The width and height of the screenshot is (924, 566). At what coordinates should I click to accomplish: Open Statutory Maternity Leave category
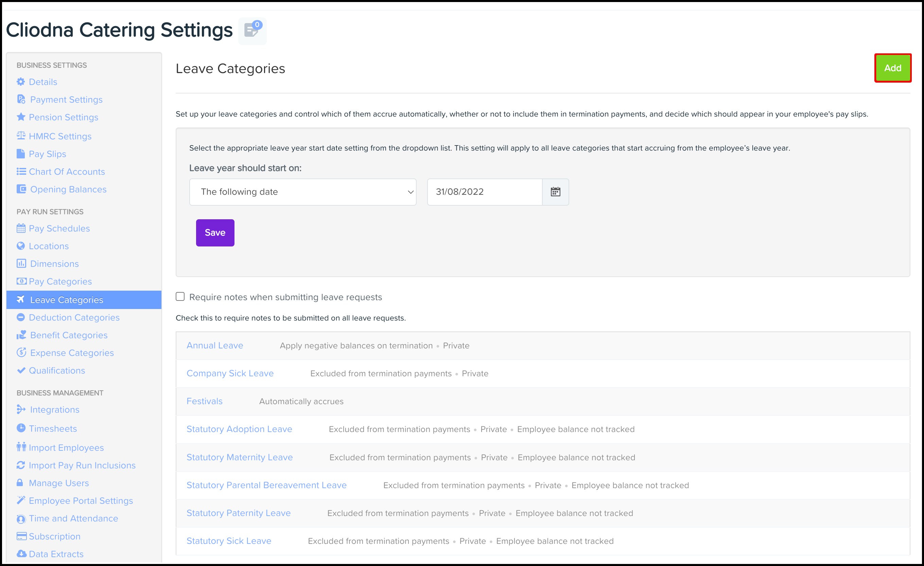[240, 457]
